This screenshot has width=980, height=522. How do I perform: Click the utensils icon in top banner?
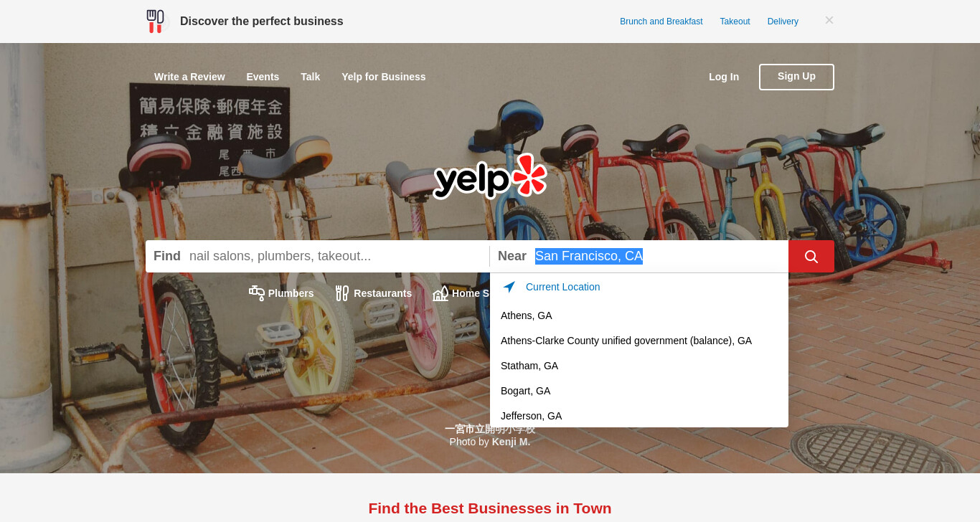pos(155,21)
